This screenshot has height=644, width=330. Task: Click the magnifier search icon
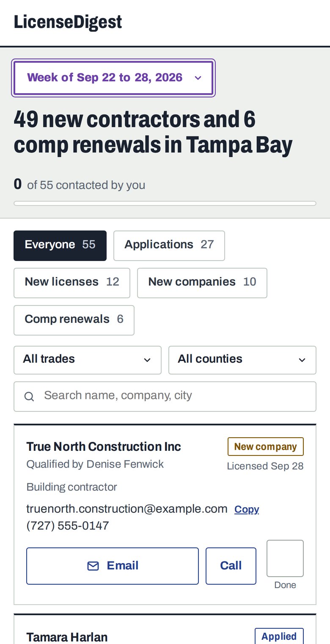(x=29, y=397)
